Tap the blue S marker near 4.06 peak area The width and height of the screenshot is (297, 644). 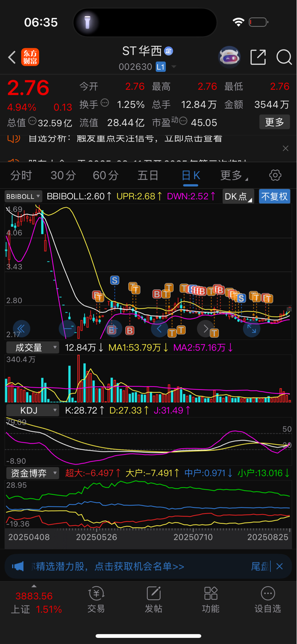[114, 280]
